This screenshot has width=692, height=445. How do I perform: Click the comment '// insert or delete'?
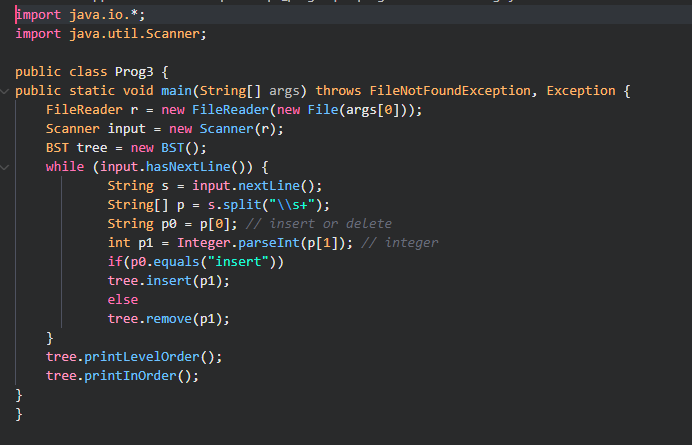(x=319, y=223)
